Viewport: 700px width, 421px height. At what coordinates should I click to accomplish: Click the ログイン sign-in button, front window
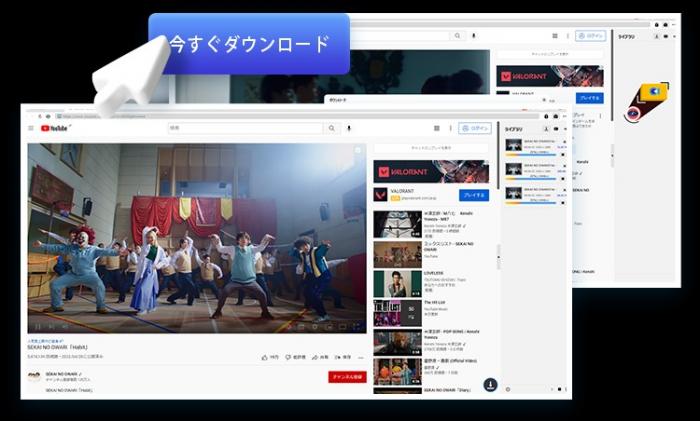[475, 128]
